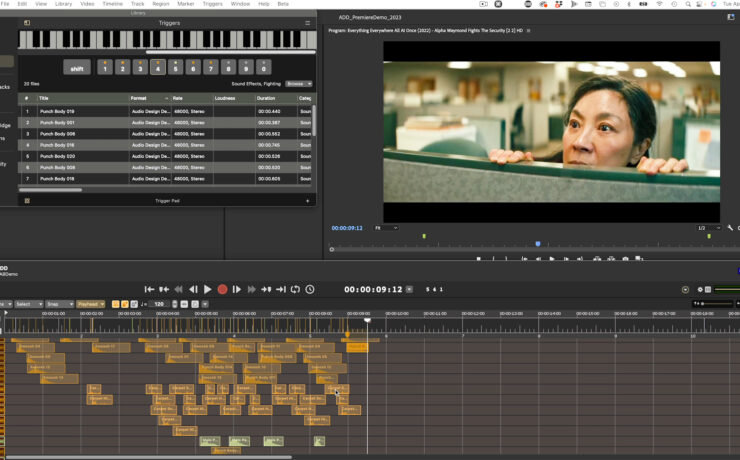
Task: Click the Triggers panel layout icon
Action: pyautogui.click(x=27, y=23)
